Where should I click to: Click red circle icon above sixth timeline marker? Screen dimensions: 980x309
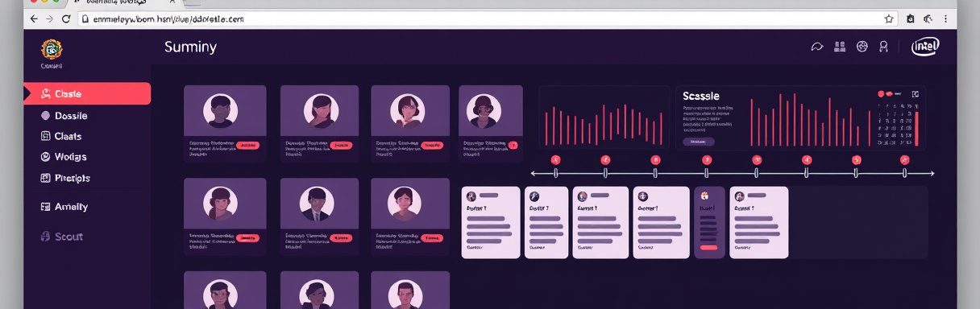(807, 160)
